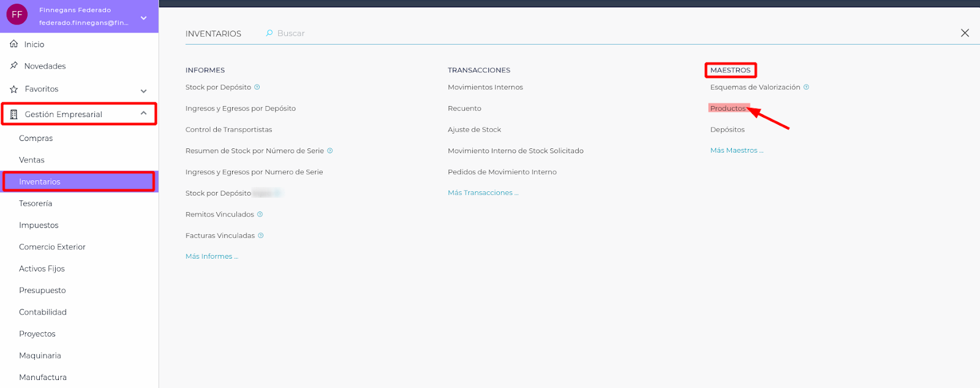Click the INVENTARIOS panel title

213,34
